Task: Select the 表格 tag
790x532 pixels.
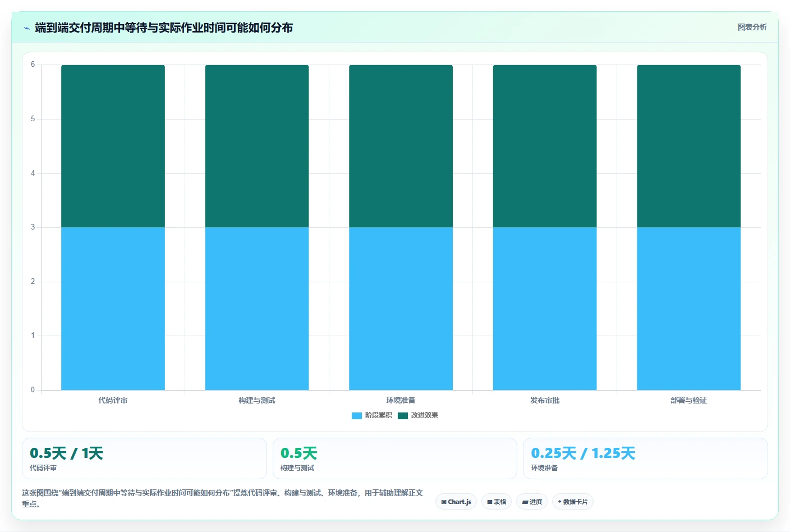Action: click(x=497, y=502)
